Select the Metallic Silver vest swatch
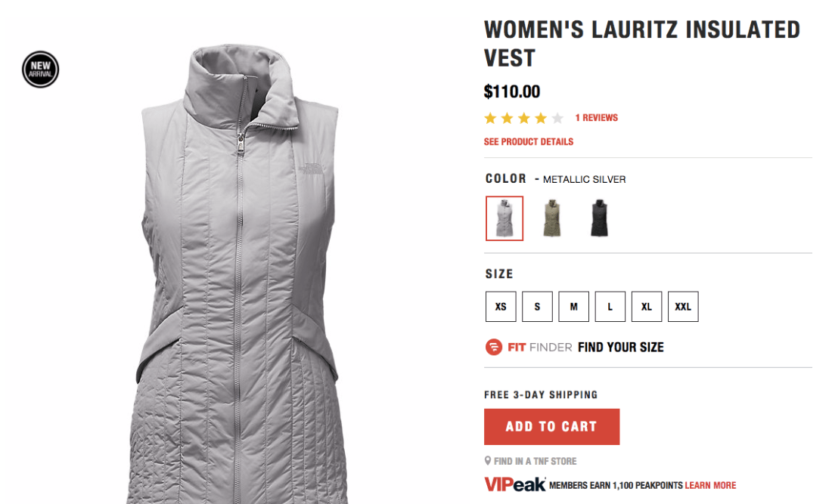The height and width of the screenshot is (504, 832). 504,218
